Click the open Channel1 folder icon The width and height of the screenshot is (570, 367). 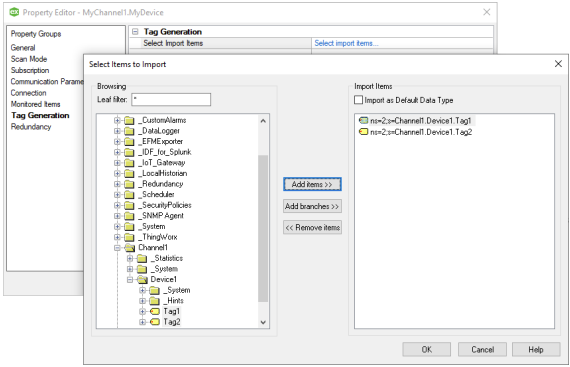tap(129, 248)
